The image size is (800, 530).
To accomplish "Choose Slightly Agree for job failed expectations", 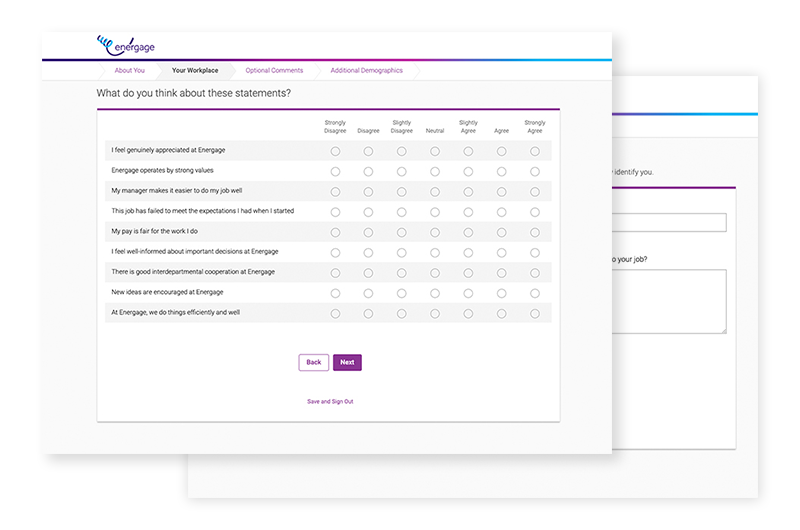I will coord(468,212).
